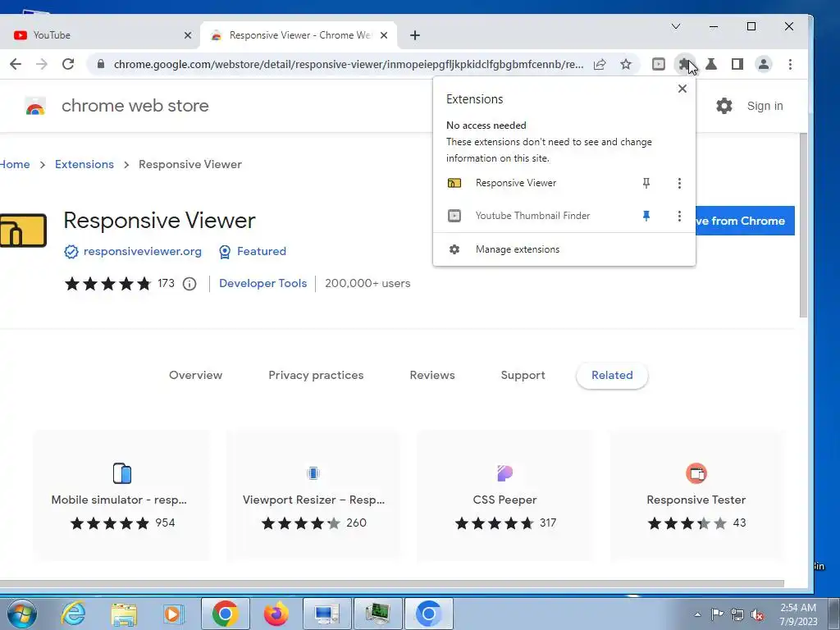The height and width of the screenshot is (630, 840).
Task: Unpin Youtube Thumbnail Finder from toolbar
Action: pos(646,216)
